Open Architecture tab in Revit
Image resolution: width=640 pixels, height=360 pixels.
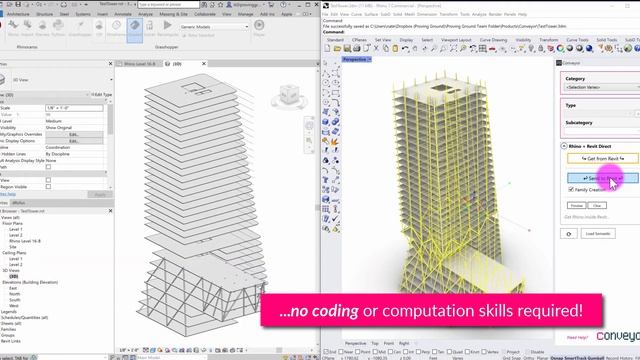18,14
